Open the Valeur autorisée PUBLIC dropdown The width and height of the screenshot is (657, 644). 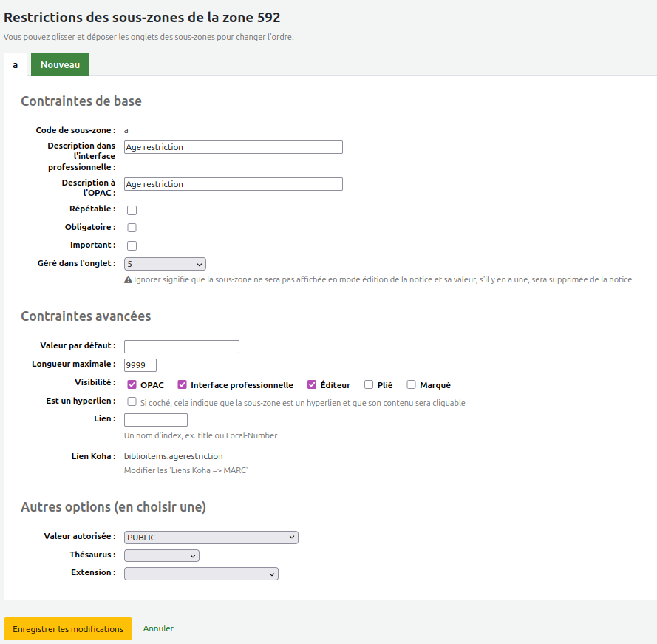[211, 538]
